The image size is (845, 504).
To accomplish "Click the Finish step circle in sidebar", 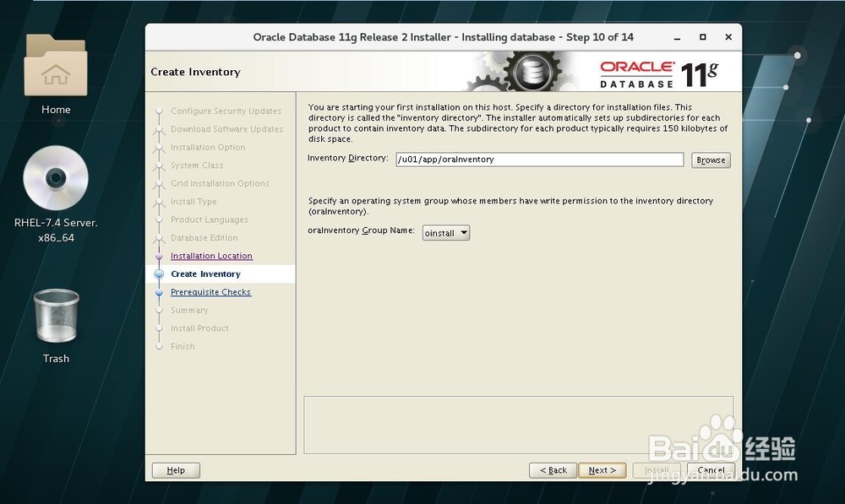I will point(160,346).
